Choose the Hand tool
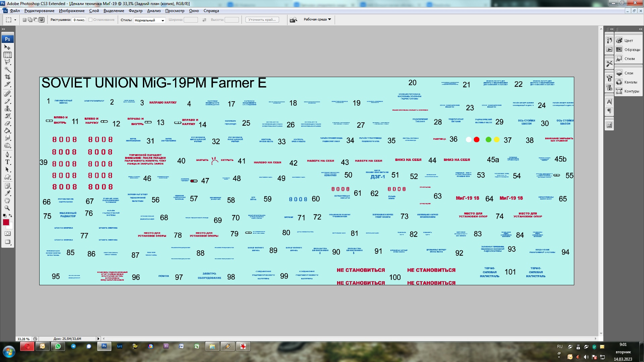Image resolution: width=644 pixels, height=362 pixels. tap(7, 200)
